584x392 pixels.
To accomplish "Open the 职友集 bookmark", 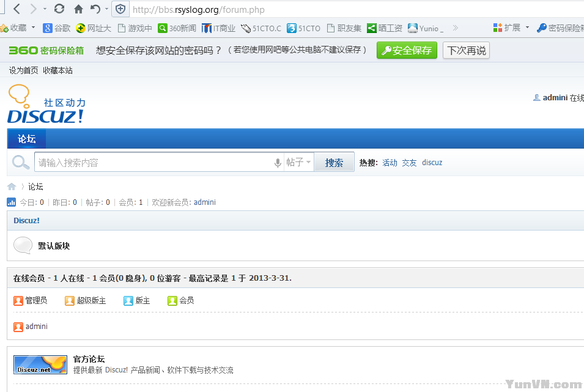I will pos(344,28).
